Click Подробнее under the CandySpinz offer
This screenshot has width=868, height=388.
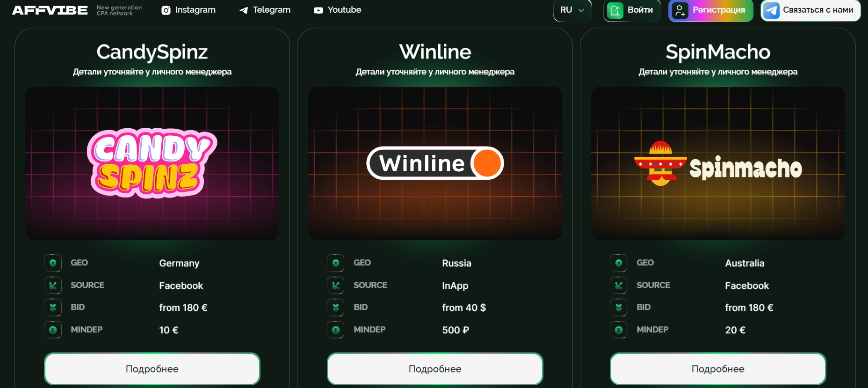pyautogui.click(x=152, y=369)
